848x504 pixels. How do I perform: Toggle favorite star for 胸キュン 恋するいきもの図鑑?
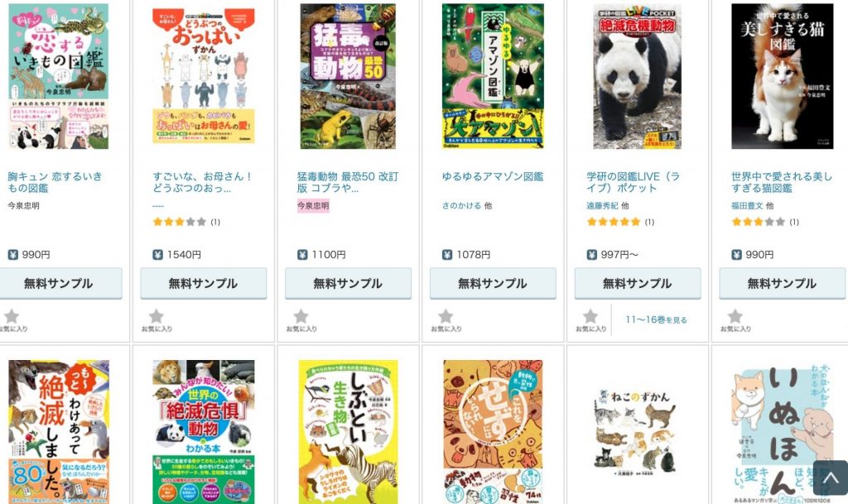(12, 317)
